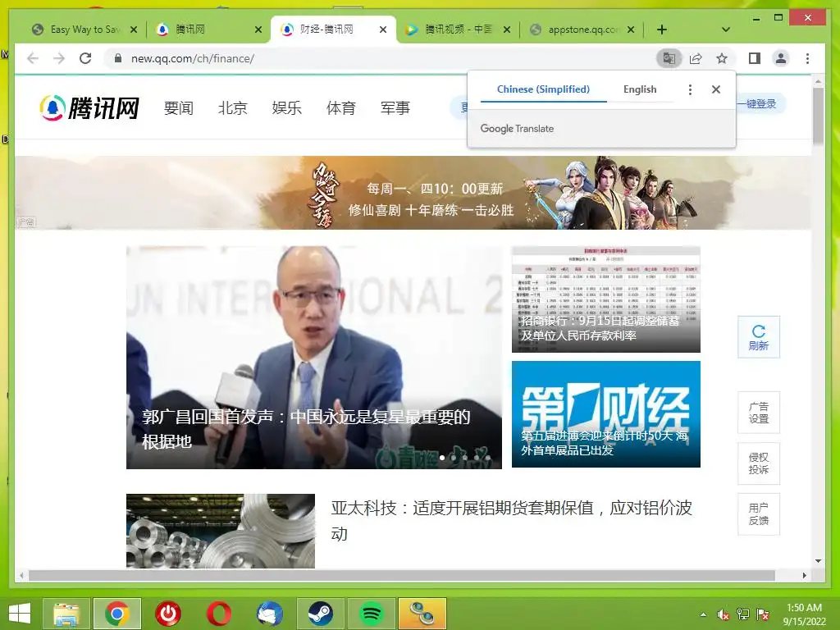Open a new tab with plus button
Screen dimensions: 840x630
pos(662,30)
